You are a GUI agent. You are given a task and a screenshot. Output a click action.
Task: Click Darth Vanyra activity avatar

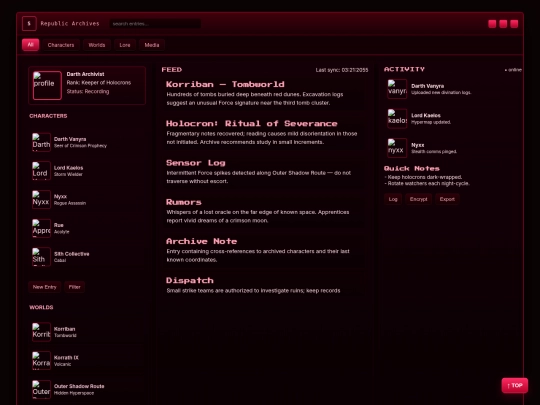pos(397,89)
